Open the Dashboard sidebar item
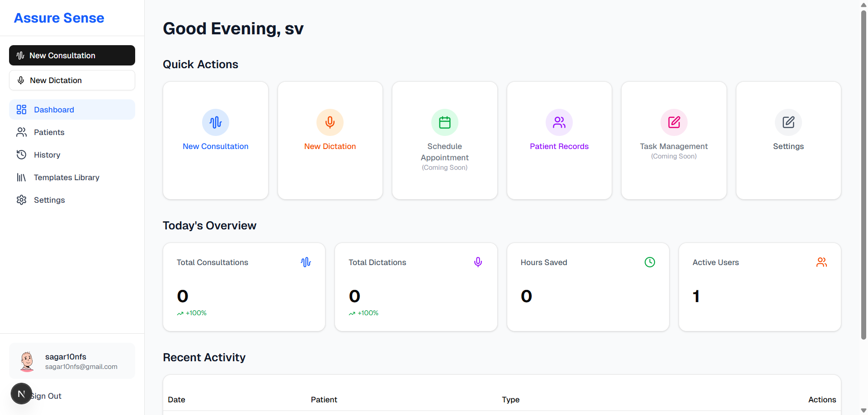Screen dimensions: 868x415 72,110
